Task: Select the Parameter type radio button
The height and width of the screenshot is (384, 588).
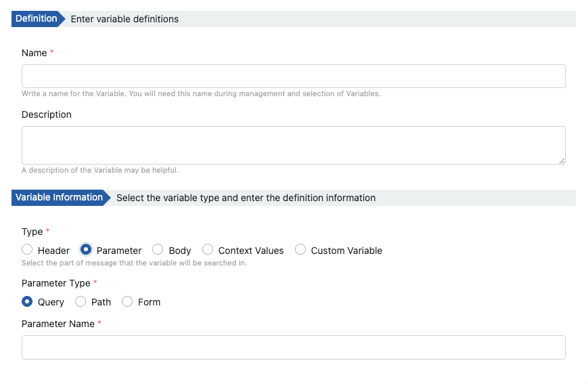Action: [x=86, y=250]
